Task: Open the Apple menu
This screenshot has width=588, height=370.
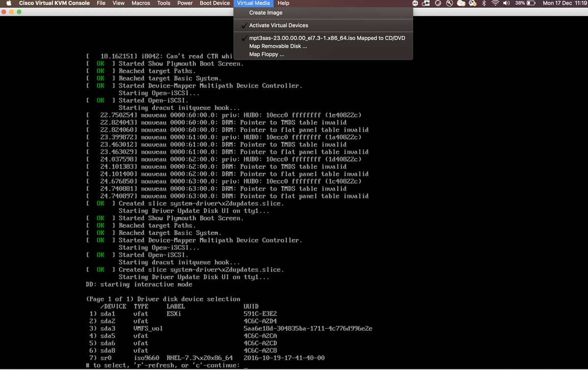Action: tap(8, 3)
